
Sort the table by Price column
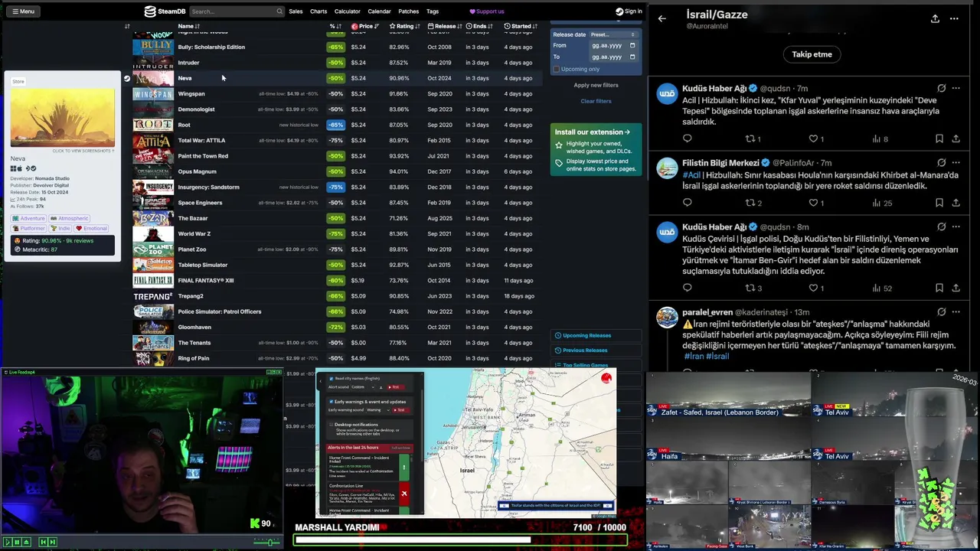click(365, 26)
